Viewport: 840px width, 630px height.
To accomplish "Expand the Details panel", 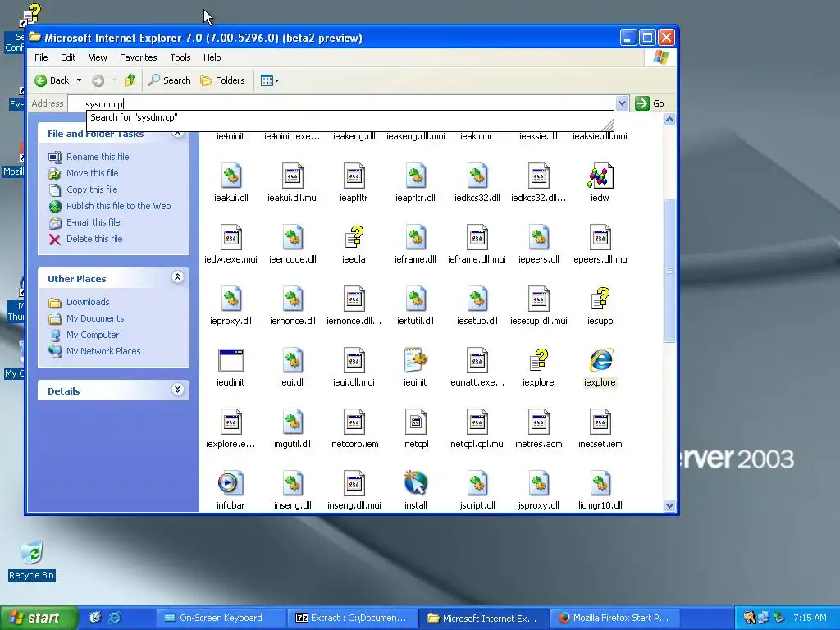I will pyautogui.click(x=178, y=390).
